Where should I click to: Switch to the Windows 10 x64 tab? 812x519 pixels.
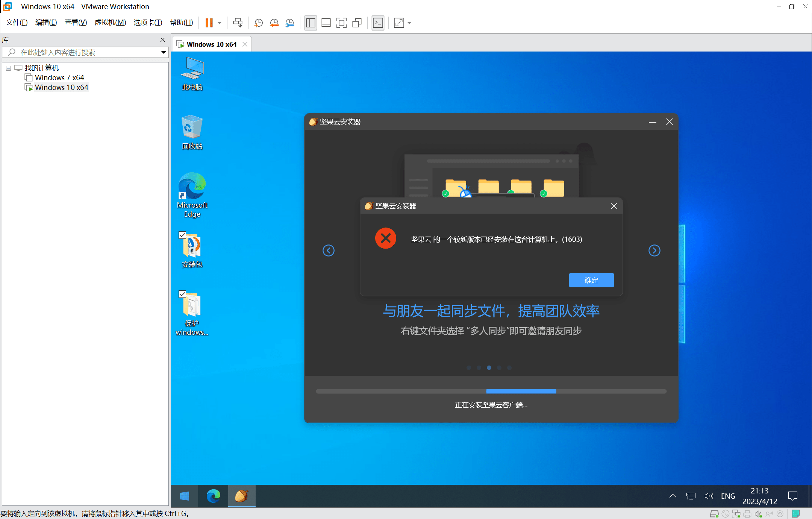(x=211, y=44)
